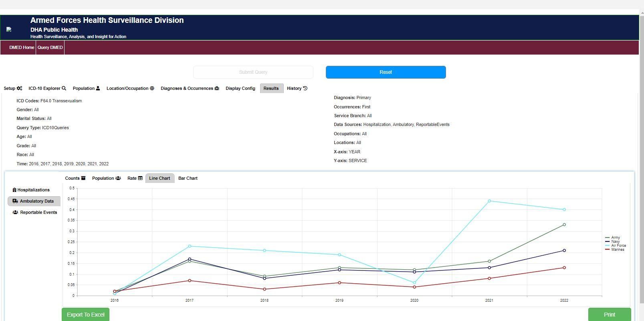
Task: Click the globe icon for Location/Occupation
Action: click(x=152, y=88)
